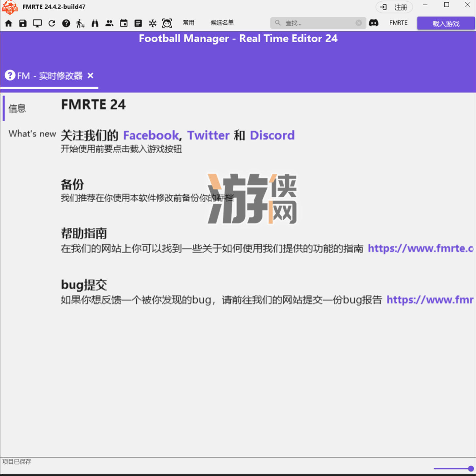476x476 pixels.
Task: Open the 常用 menu
Action: [188, 23]
